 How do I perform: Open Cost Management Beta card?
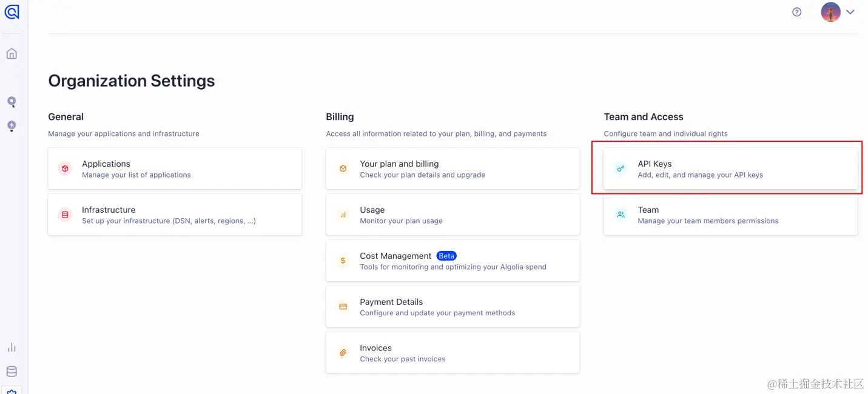pos(453,261)
